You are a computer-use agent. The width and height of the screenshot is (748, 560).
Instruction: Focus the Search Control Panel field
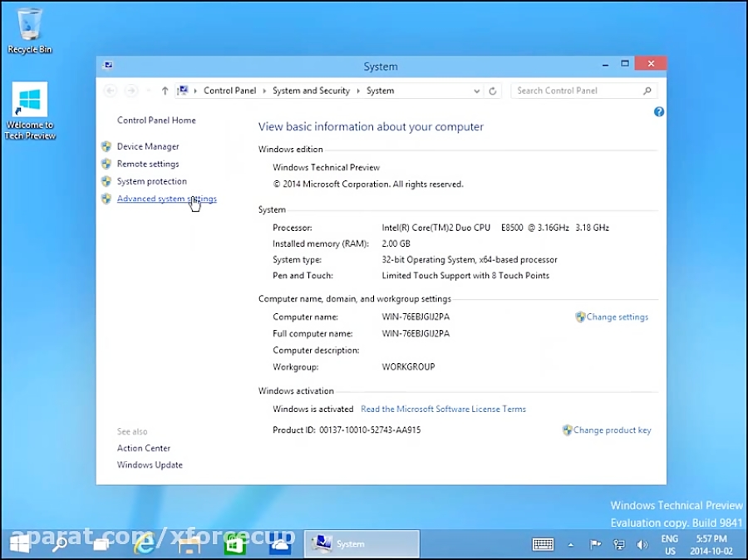click(x=584, y=91)
